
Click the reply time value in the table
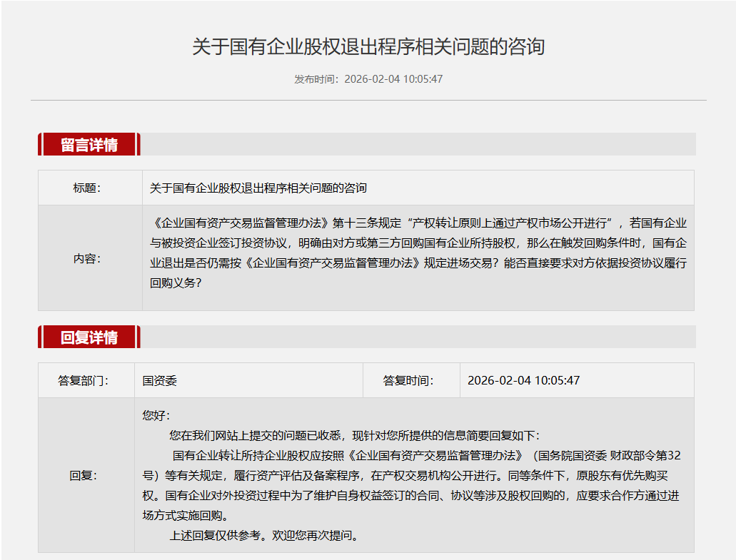tap(523, 381)
